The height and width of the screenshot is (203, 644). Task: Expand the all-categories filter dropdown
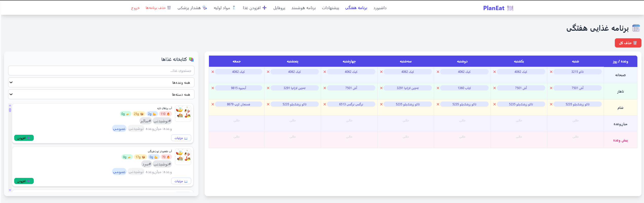coord(101,94)
